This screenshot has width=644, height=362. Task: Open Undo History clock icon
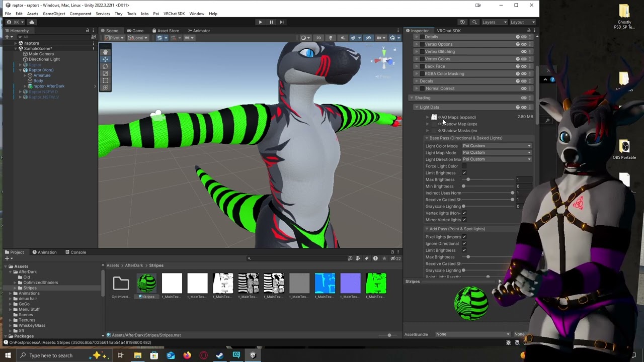pyautogui.click(x=462, y=22)
